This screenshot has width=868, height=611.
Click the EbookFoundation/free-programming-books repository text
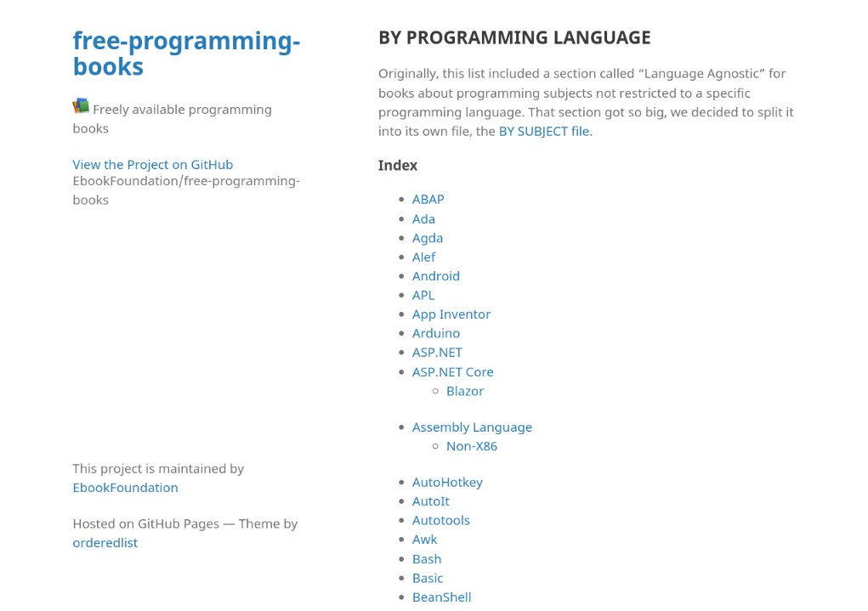tap(186, 190)
